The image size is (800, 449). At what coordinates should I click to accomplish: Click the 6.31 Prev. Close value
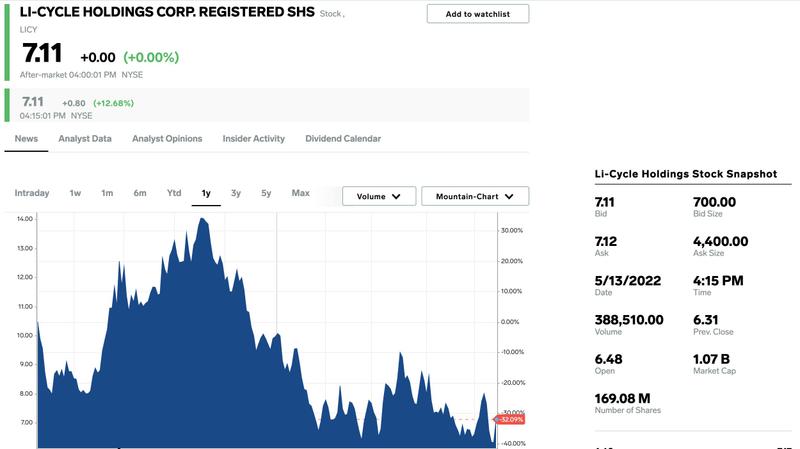pyautogui.click(x=706, y=320)
